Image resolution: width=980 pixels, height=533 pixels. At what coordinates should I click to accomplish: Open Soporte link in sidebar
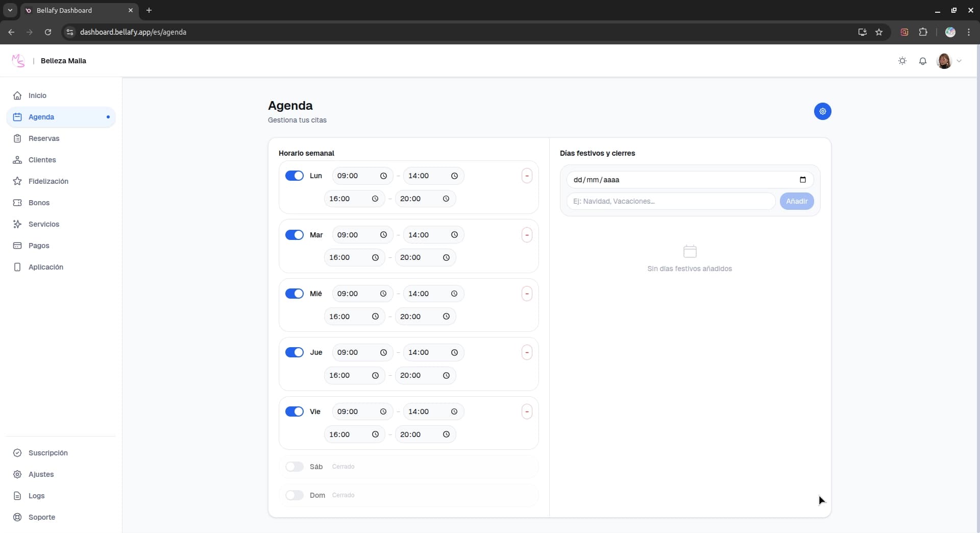41,517
